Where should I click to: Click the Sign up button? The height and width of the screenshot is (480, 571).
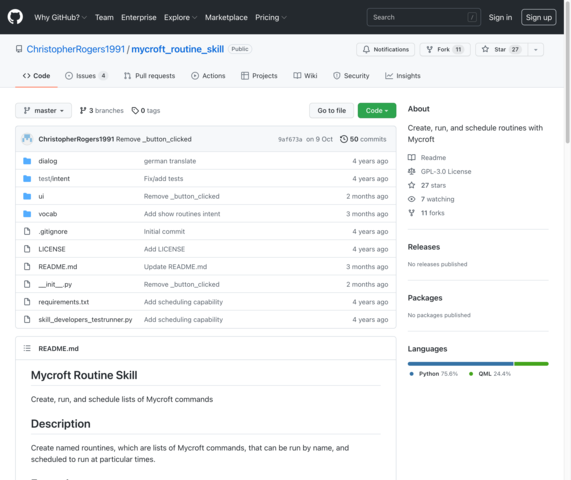pyautogui.click(x=539, y=17)
